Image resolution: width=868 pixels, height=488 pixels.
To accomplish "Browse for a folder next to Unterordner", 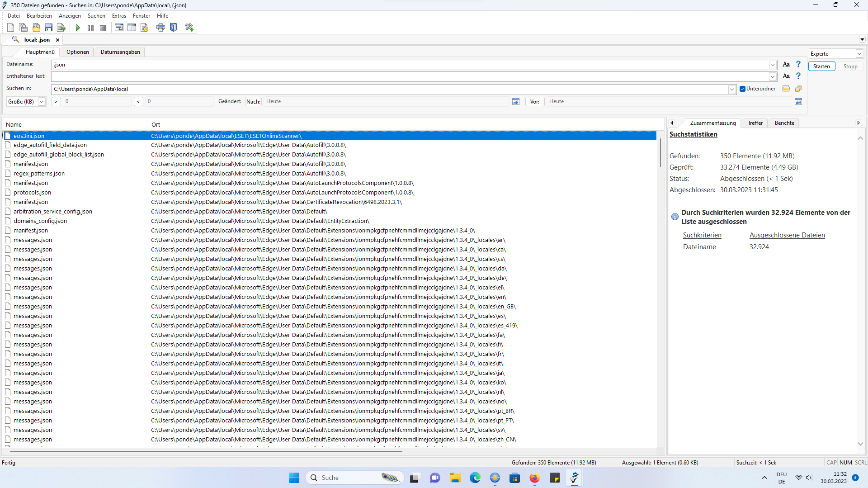I will [x=786, y=89].
